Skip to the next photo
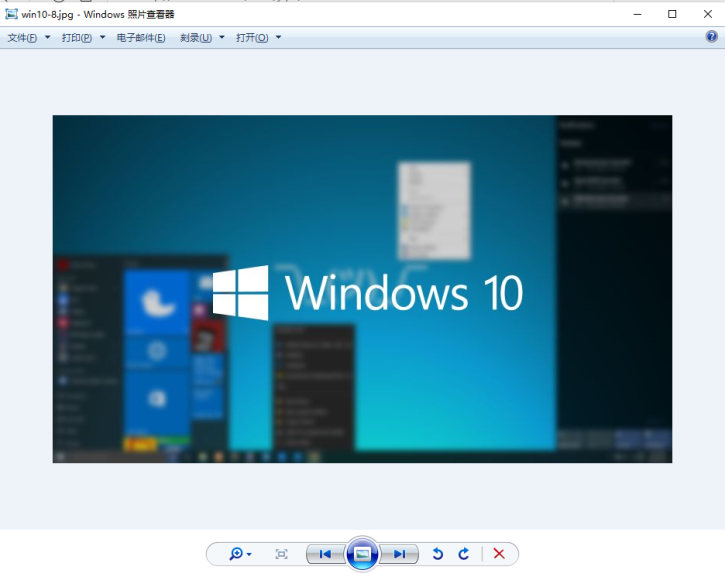This screenshot has width=725, height=573. pos(399,554)
